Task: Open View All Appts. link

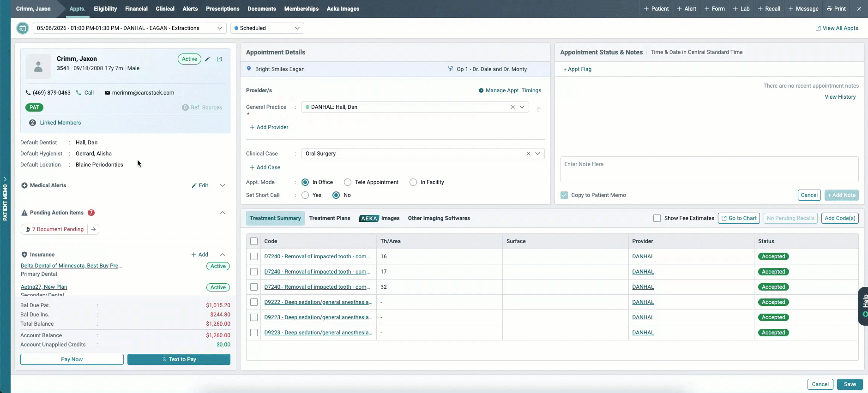Action: [837, 28]
